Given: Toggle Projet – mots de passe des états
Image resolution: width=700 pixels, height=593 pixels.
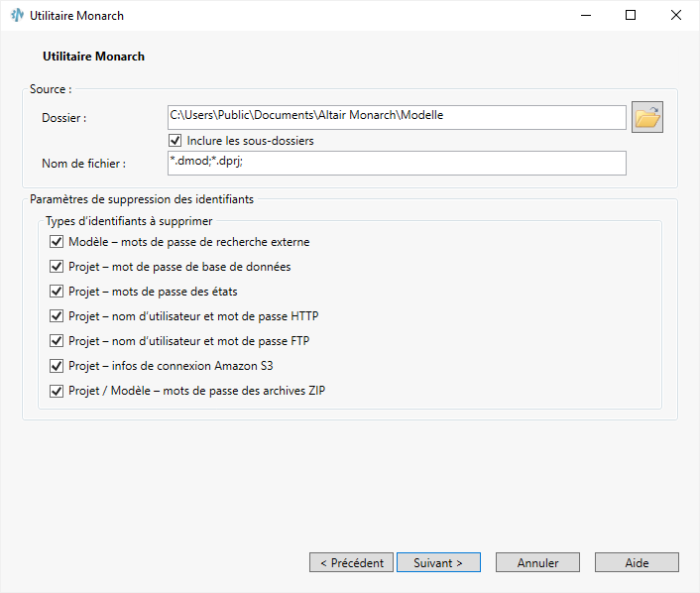Looking at the screenshot, I should point(57,292).
